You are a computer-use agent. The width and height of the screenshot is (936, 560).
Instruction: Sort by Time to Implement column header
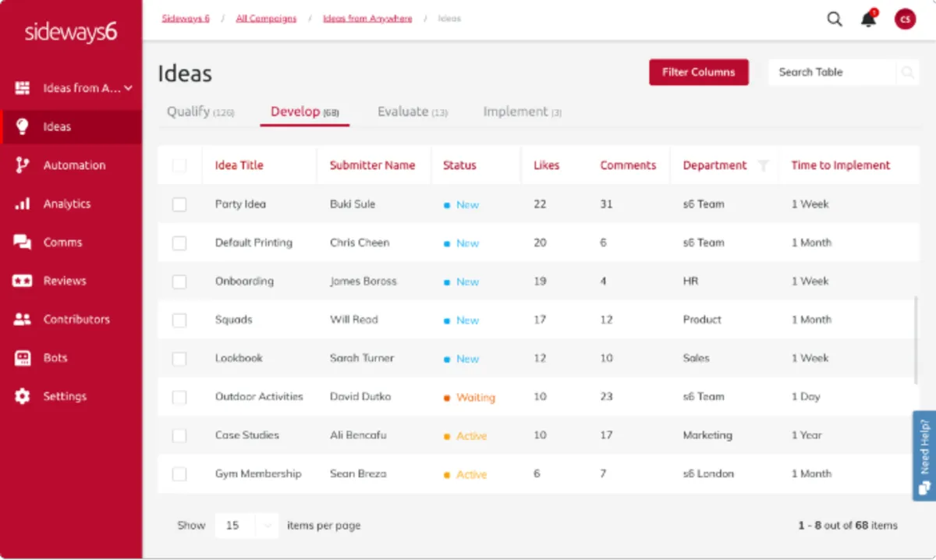pos(840,165)
